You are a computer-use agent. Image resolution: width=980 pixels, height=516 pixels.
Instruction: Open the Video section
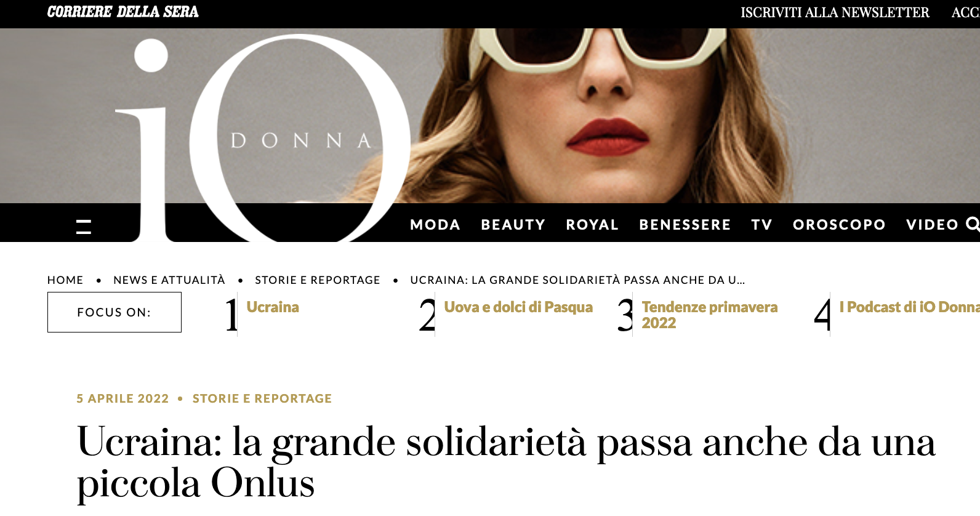(933, 225)
